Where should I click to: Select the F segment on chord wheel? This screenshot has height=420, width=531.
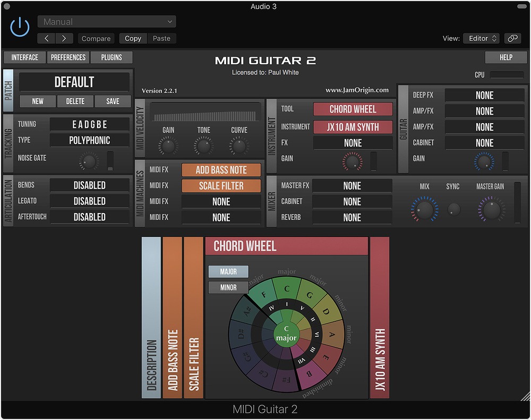(263, 294)
